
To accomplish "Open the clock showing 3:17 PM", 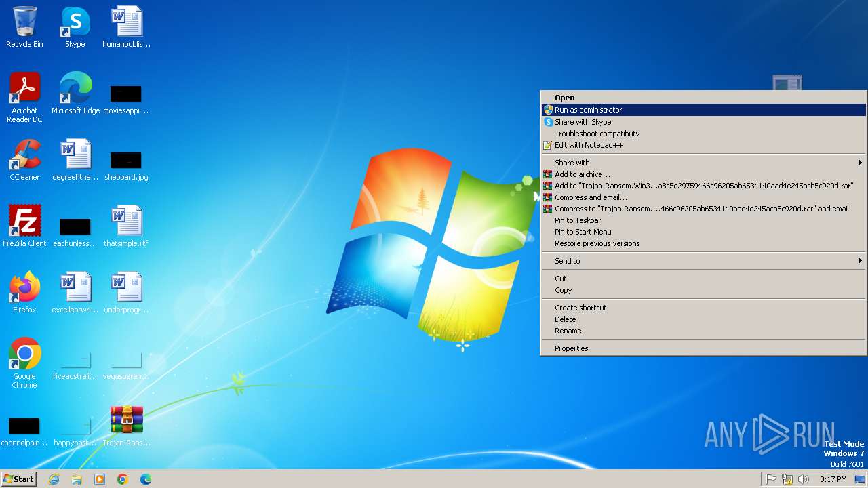I will [x=833, y=479].
